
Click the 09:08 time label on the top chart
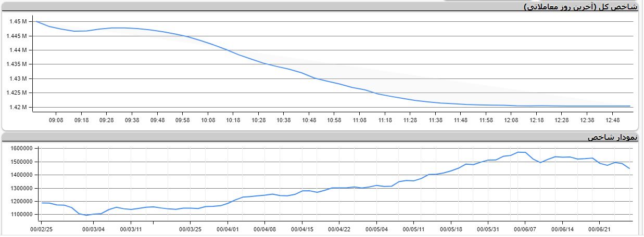pyautogui.click(x=56, y=120)
